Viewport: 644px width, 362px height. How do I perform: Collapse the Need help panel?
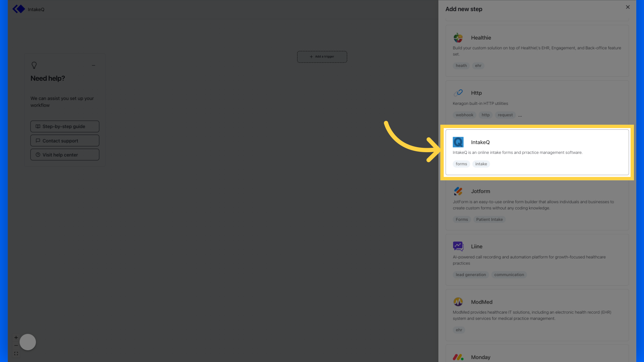pyautogui.click(x=94, y=65)
